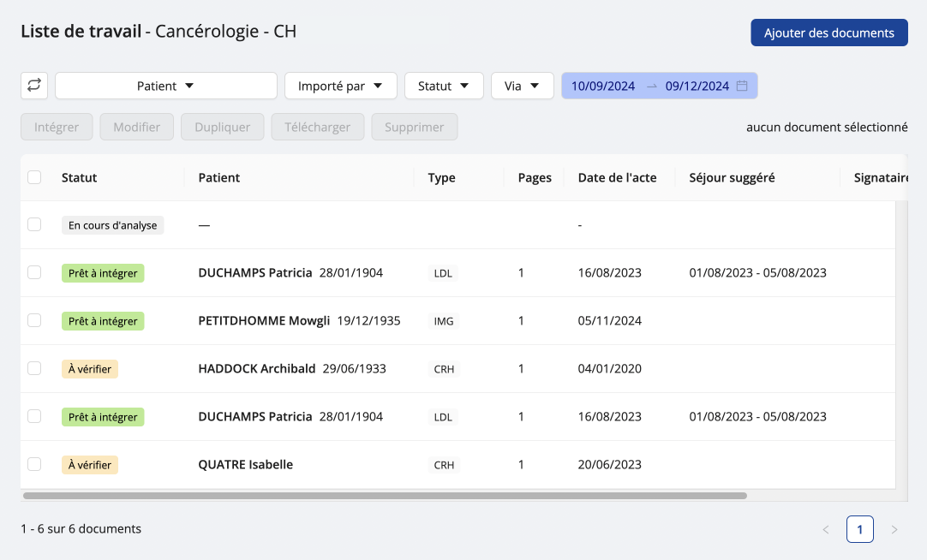Go to next page arrow

(x=894, y=530)
